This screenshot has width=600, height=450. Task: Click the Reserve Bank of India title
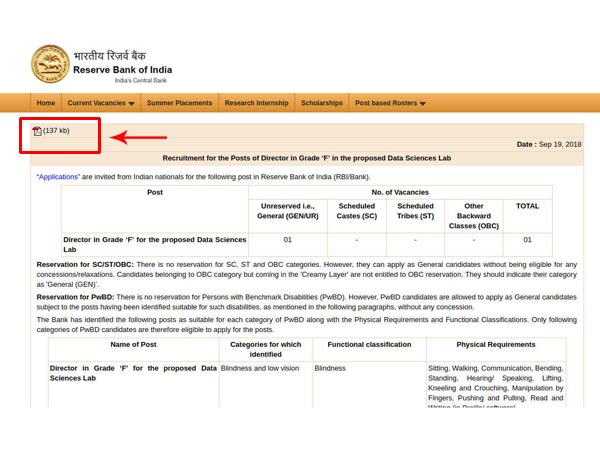click(x=122, y=70)
